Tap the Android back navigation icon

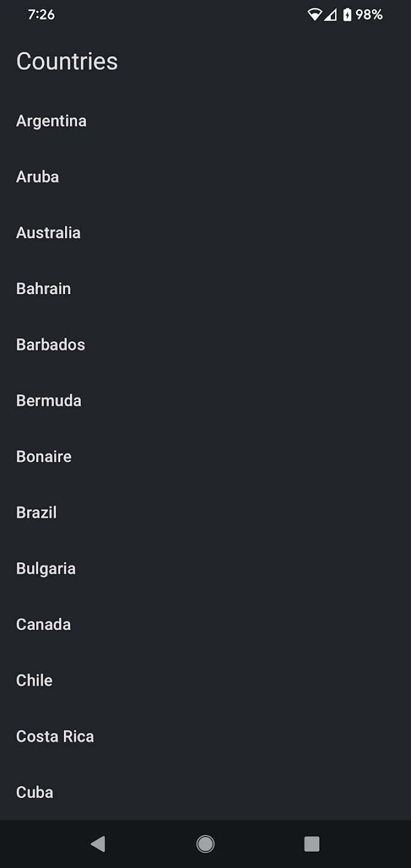pos(98,844)
